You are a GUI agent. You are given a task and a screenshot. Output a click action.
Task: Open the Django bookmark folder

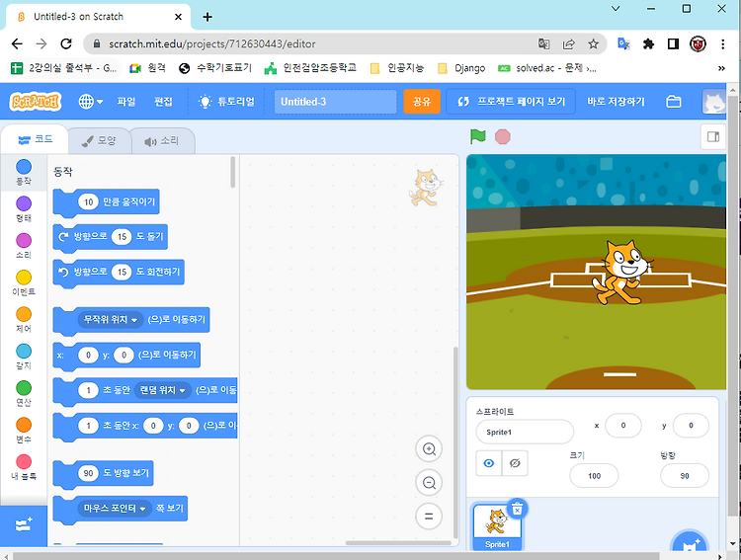tap(461, 68)
